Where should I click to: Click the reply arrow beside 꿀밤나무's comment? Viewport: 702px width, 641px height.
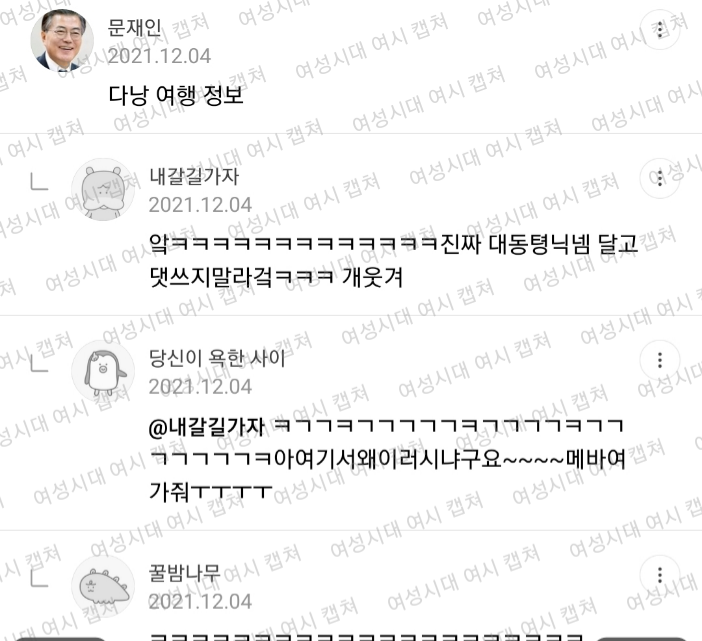pyautogui.click(x=39, y=578)
